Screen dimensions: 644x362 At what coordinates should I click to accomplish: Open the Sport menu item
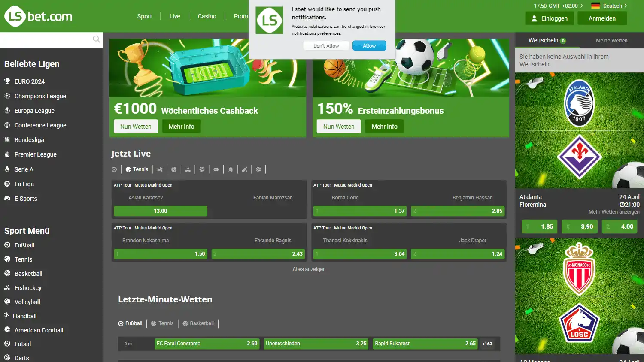[145, 16]
